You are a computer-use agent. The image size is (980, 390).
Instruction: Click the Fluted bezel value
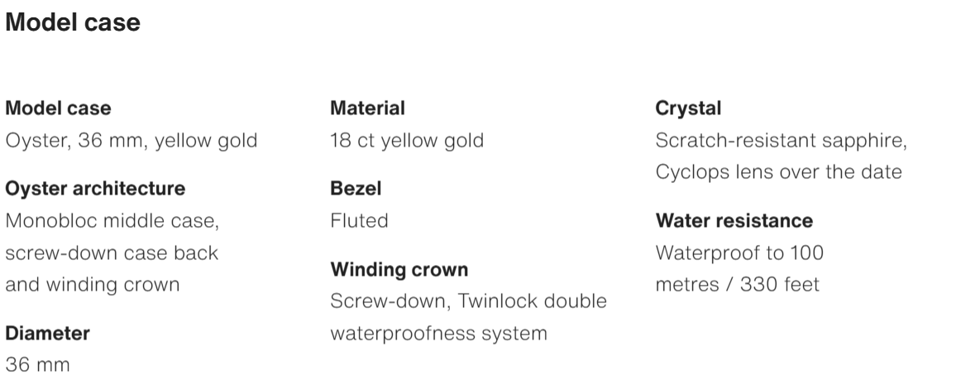point(360,221)
